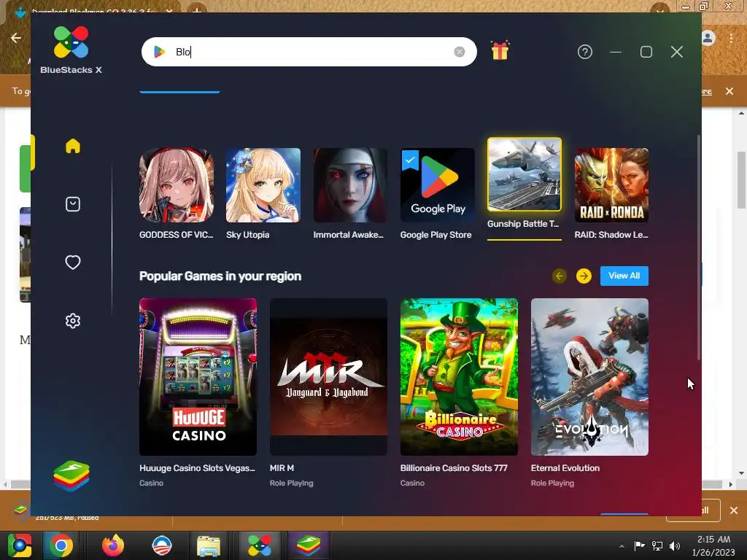Viewport: 747px width, 560px height.
Task: Open the gift rewards icon
Action: [x=500, y=50]
